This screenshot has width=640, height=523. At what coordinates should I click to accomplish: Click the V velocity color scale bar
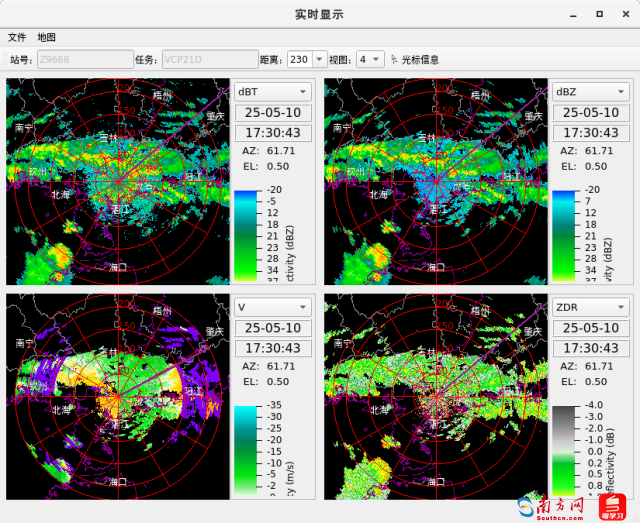[245, 451]
